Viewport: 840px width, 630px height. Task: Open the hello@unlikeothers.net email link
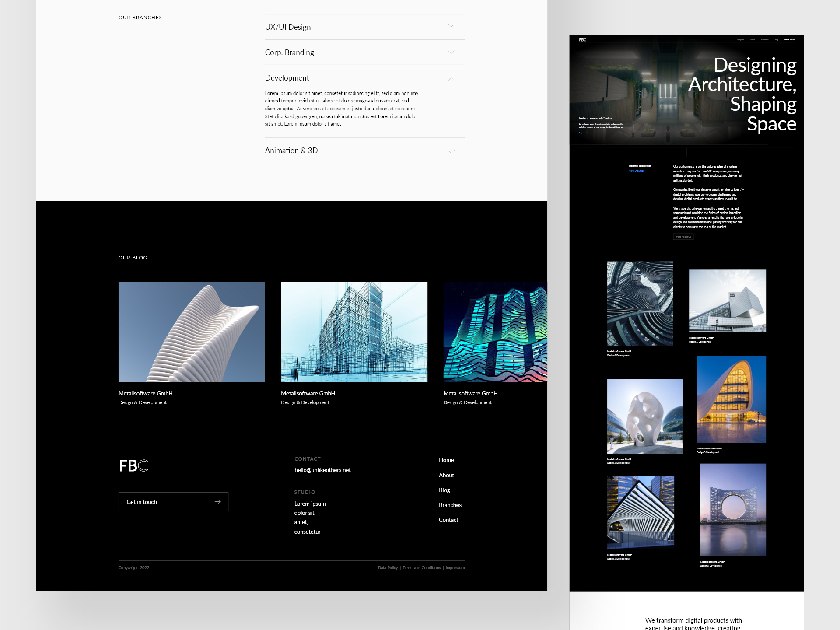tap(322, 470)
